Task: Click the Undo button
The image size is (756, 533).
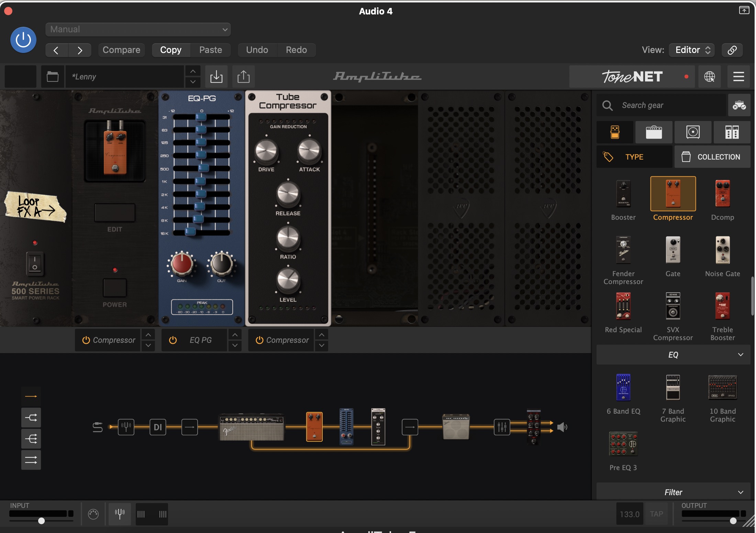Action: click(x=257, y=50)
